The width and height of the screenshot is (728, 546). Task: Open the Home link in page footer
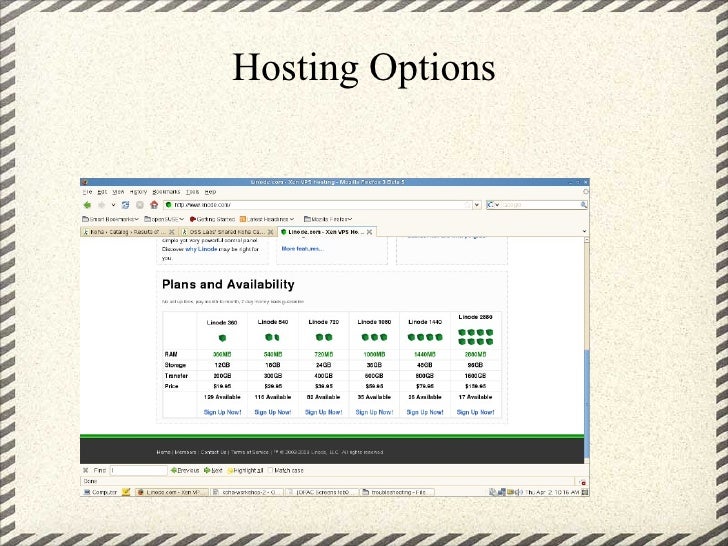click(163, 452)
